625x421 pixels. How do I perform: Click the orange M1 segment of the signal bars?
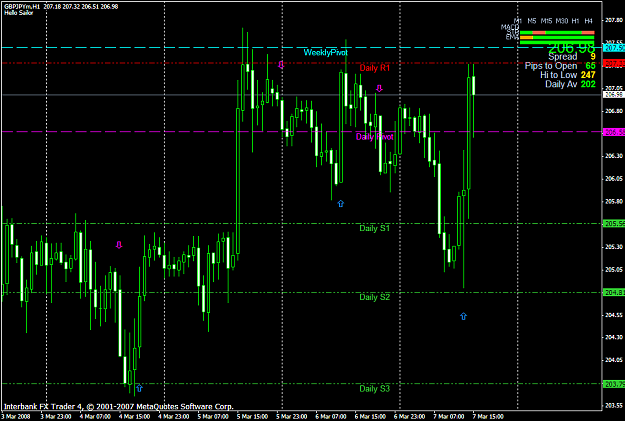click(526, 37)
